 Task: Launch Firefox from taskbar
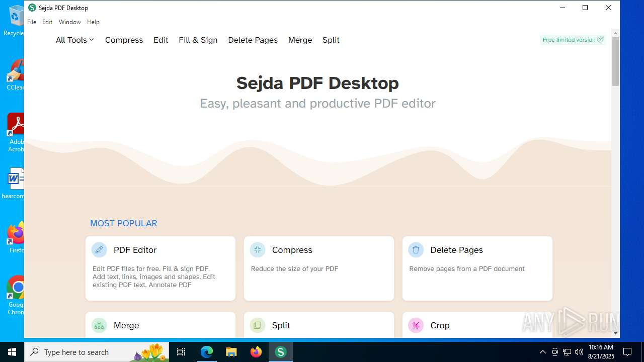256,352
